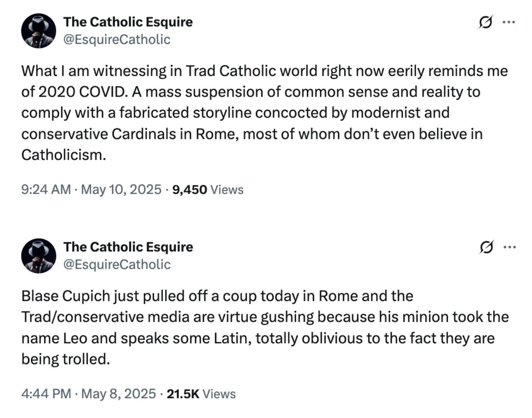Ask Grok about the May 8 post
532x418 pixels.
pos(486,247)
